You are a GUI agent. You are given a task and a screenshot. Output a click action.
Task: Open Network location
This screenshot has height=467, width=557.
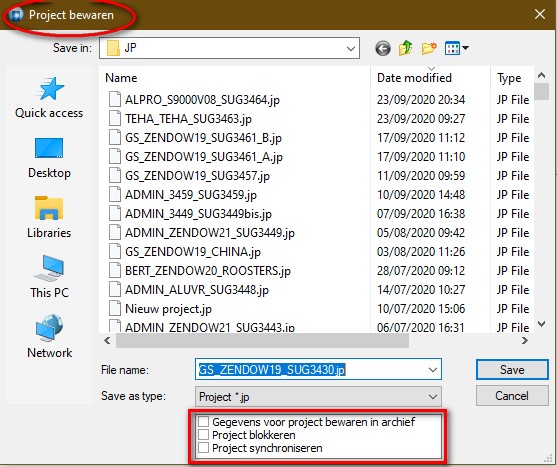click(x=49, y=337)
